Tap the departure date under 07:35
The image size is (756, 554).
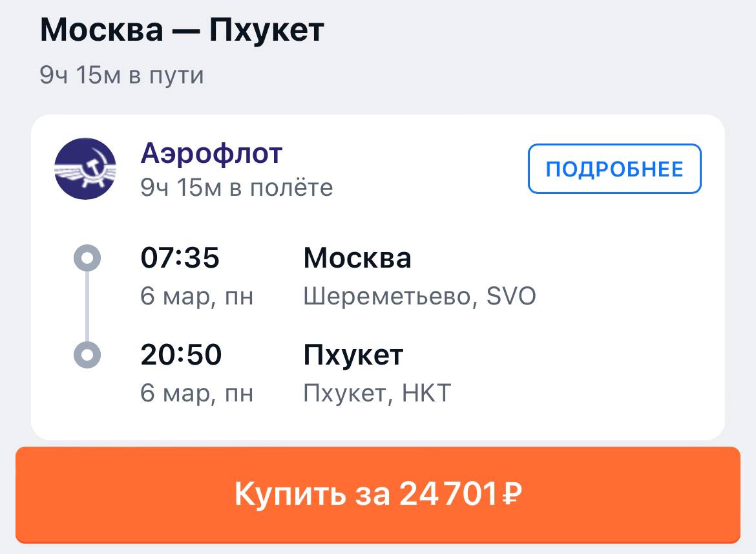pos(196,297)
